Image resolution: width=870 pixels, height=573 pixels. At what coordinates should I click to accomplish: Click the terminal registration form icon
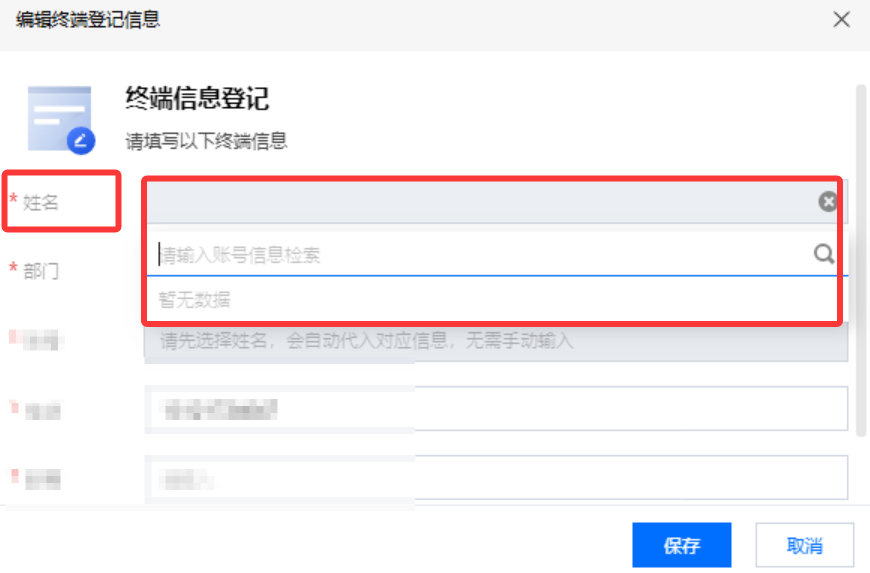(61, 119)
